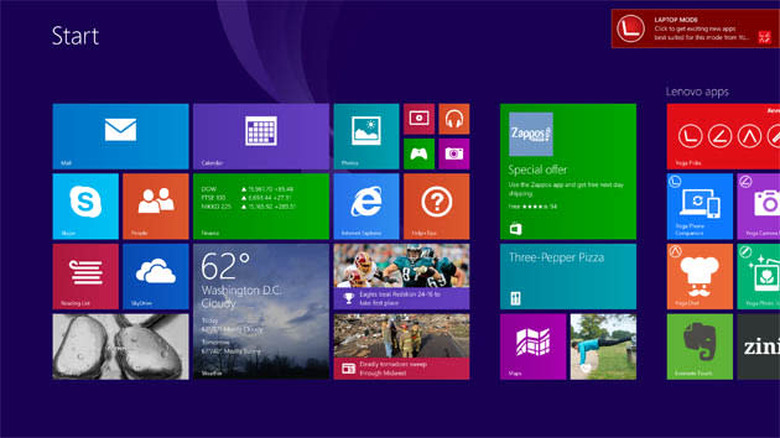Open the Washington D.C. Weather tile
Screen dimensions: 780x438
[x=261, y=312]
